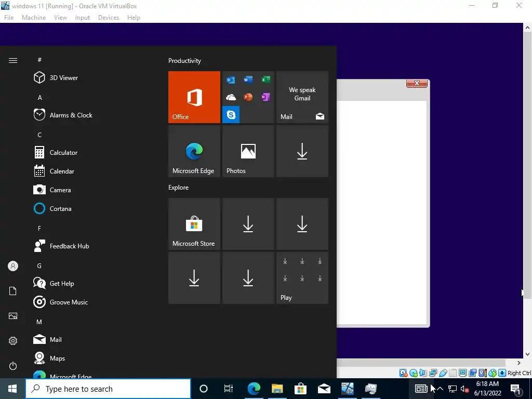Viewport: 532px width, 399px height.
Task: Open the user account button in Start
Action: tap(13, 266)
